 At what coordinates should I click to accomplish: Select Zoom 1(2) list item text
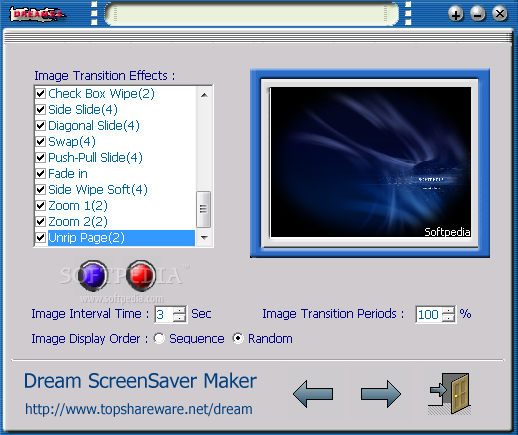pos(78,206)
